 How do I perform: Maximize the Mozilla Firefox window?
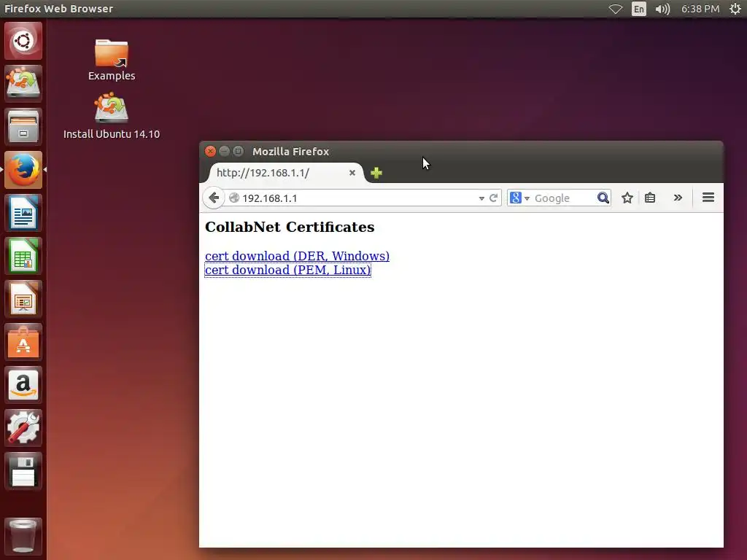pyautogui.click(x=239, y=152)
